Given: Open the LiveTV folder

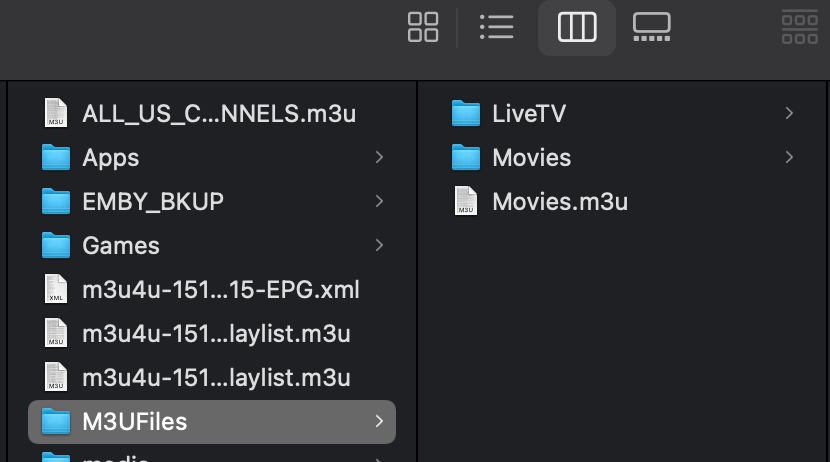Looking at the screenshot, I should pyautogui.click(x=622, y=113).
